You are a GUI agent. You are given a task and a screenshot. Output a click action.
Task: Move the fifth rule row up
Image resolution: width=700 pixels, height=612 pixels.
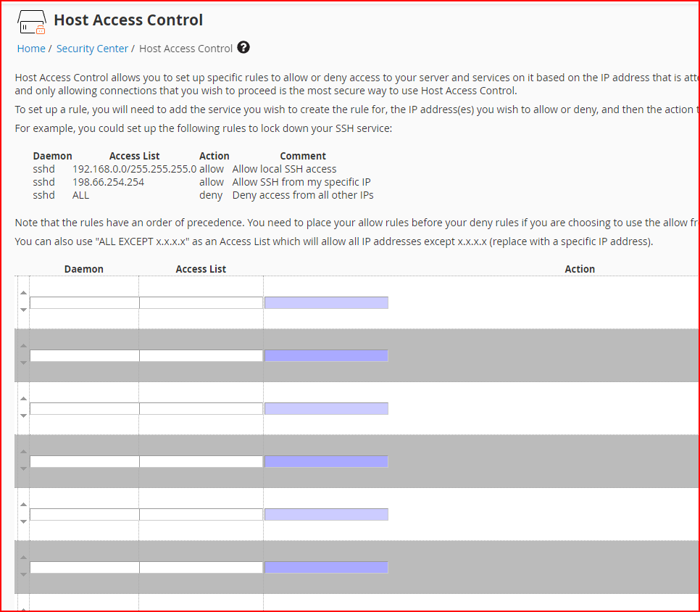click(x=24, y=505)
